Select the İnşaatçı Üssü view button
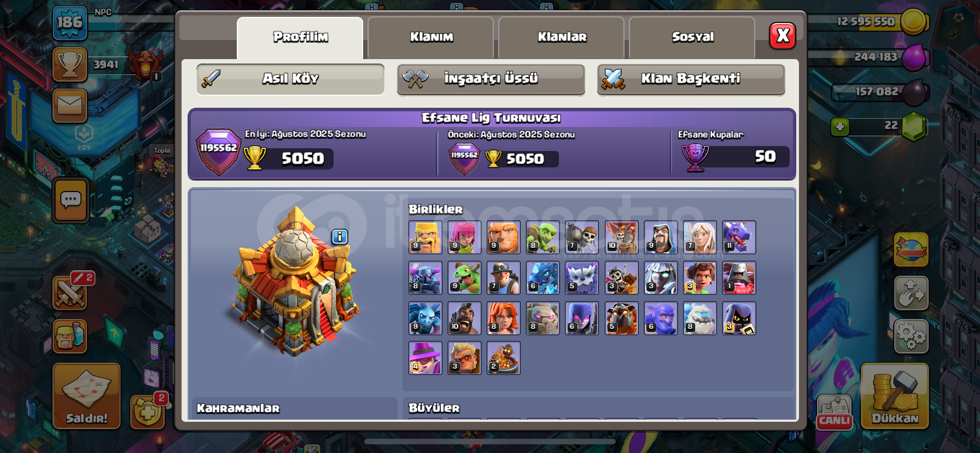 491,79
